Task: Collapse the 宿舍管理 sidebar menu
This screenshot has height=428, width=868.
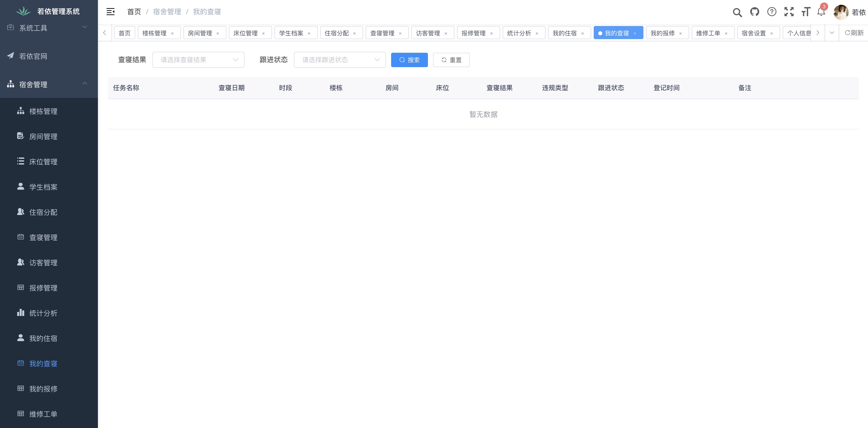Action: tap(49, 84)
